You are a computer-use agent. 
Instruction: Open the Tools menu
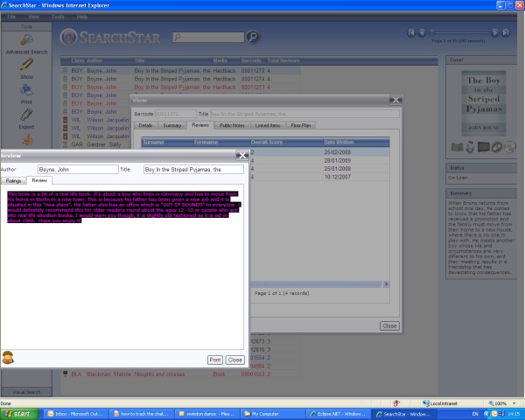pos(58,17)
